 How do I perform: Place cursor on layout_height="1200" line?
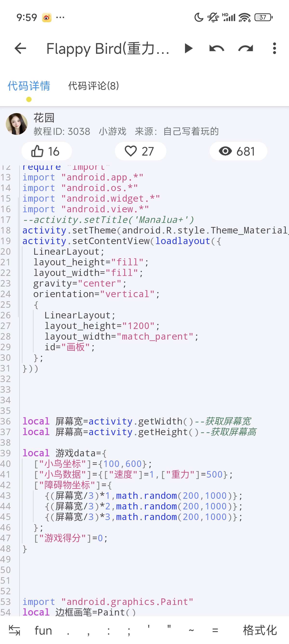click(x=102, y=326)
